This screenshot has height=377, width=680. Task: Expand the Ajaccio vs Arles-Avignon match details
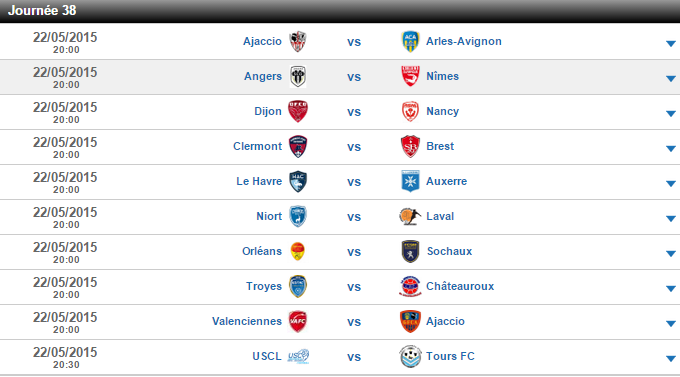670,43
